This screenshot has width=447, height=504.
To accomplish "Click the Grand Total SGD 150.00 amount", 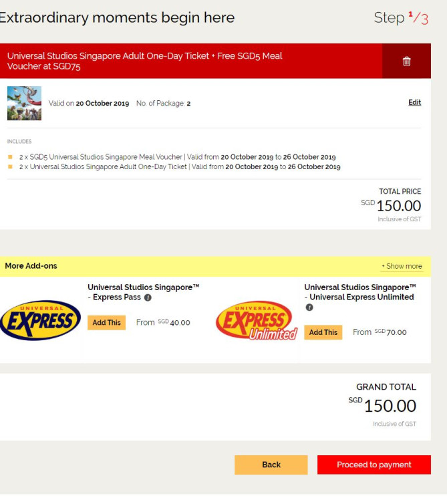I will pos(382,406).
